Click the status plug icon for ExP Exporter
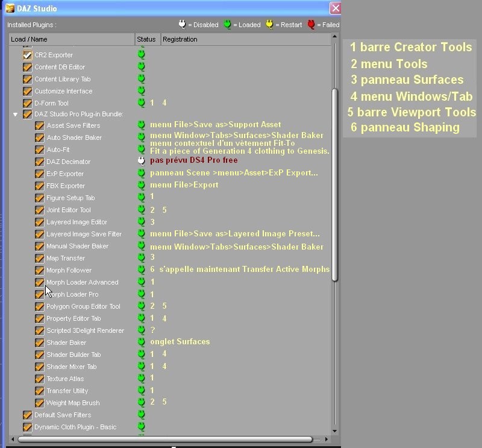The width and height of the screenshot is (482, 448). click(x=141, y=174)
